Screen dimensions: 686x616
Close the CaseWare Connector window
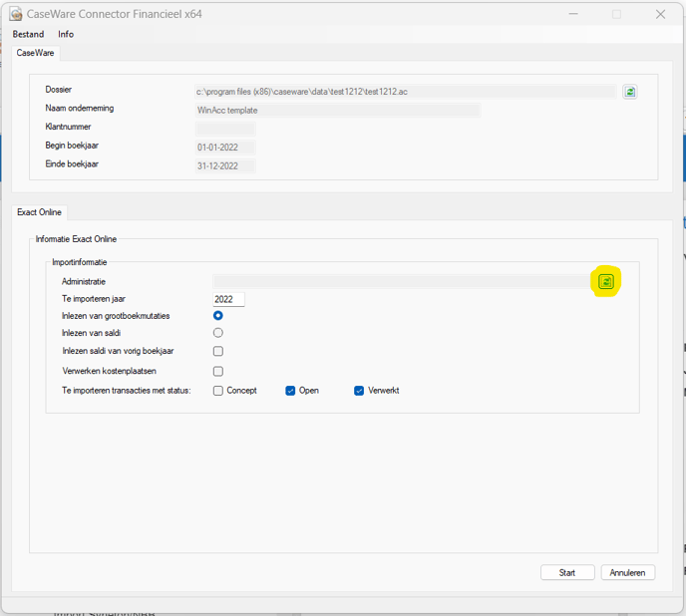tap(660, 14)
